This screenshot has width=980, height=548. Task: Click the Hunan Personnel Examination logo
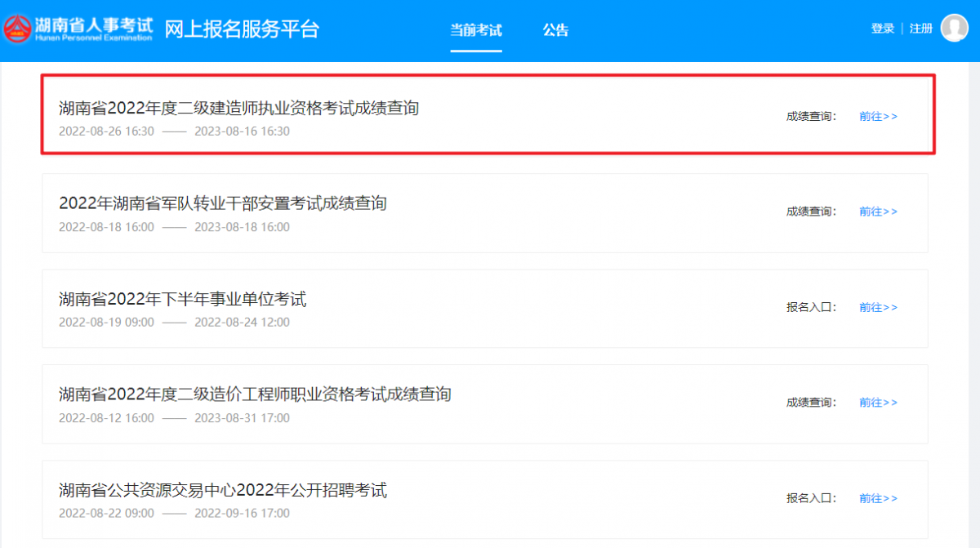coord(78,29)
